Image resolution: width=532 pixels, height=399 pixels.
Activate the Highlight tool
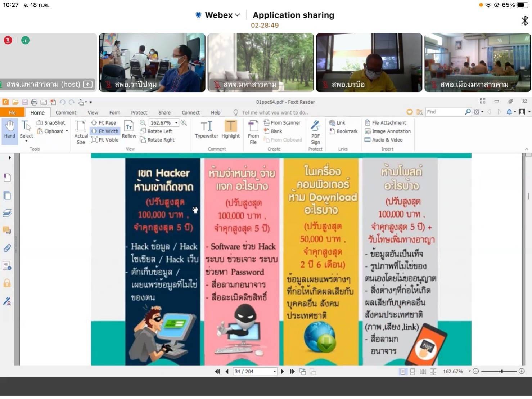tap(230, 129)
